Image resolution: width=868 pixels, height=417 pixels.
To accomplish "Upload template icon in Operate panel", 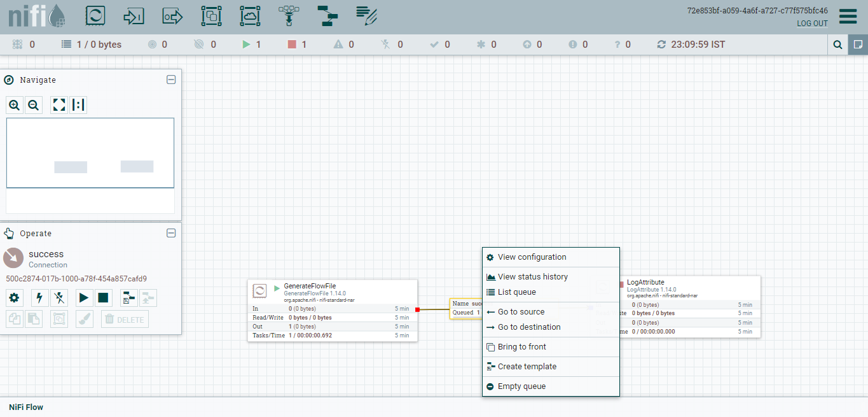I will [148, 297].
